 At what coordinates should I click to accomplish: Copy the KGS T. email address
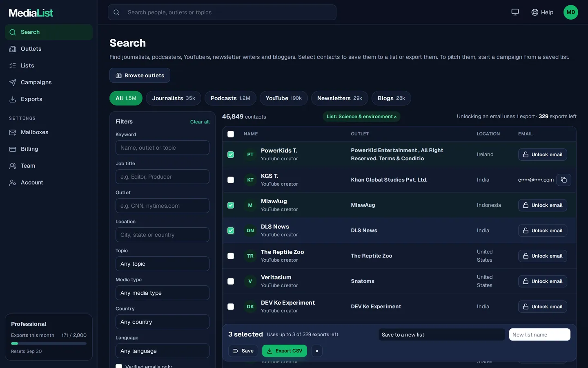pyautogui.click(x=563, y=180)
